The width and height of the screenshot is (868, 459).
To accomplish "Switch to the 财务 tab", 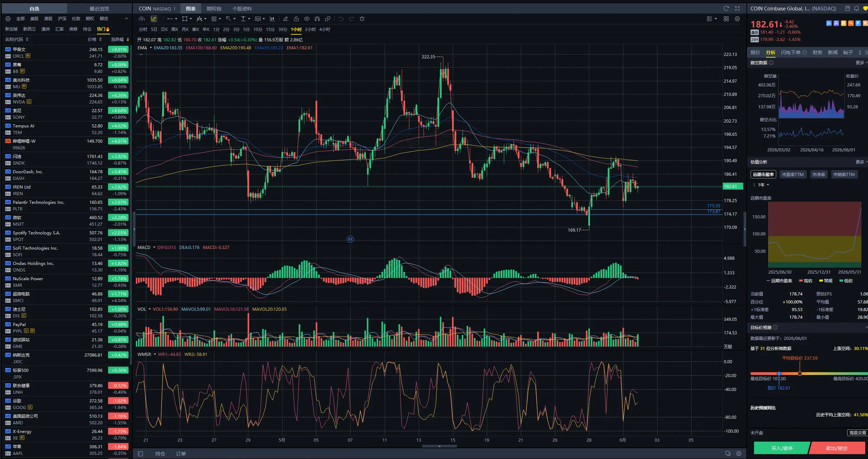I will [x=817, y=52].
